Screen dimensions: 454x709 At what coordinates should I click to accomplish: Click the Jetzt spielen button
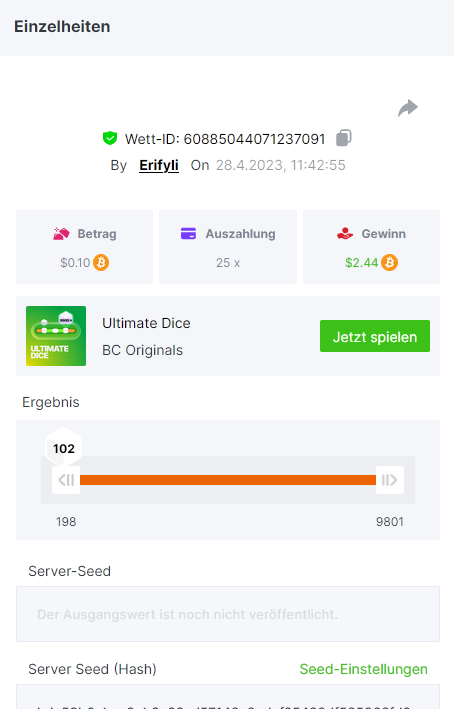click(375, 336)
